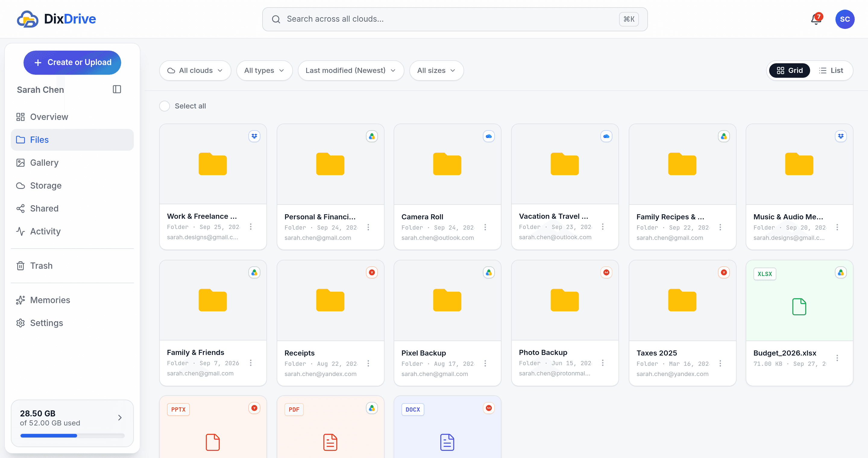Image resolution: width=868 pixels, height=458 pixels.
Task: Open Settings in sidebar
Action: 72,323
